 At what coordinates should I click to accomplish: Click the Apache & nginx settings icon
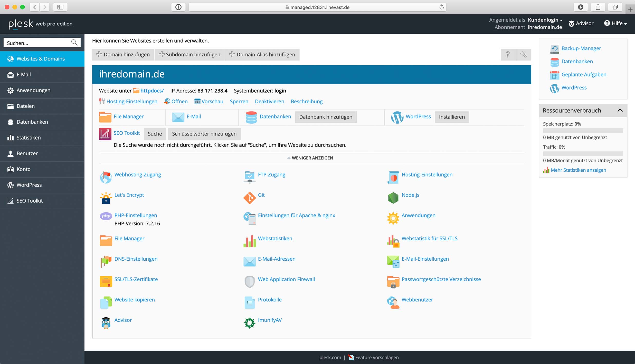pyautogui.click(x=250, y=218)
